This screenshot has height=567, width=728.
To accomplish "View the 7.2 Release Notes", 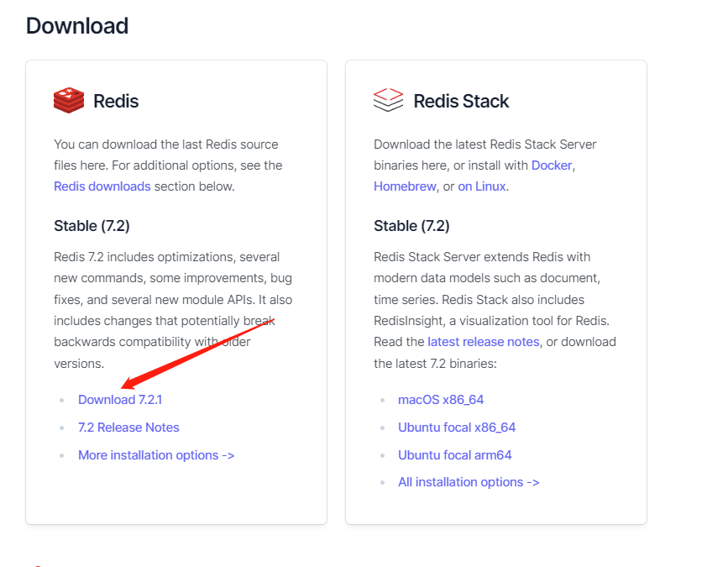I will tap(128, 427).
